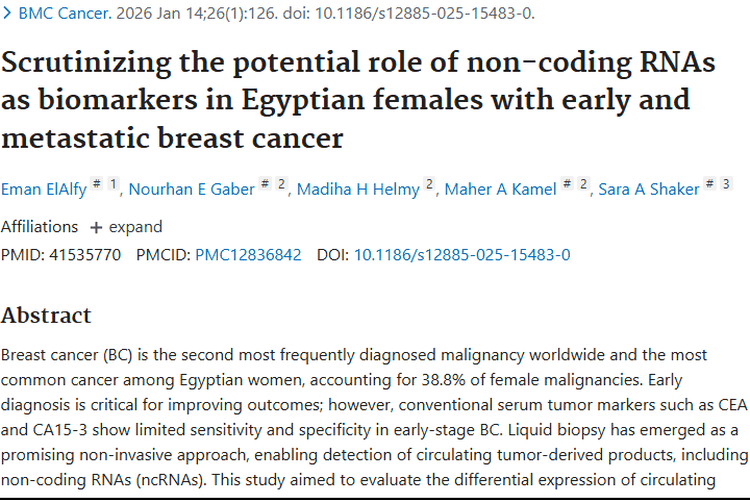This screenshot has width=750, height=500.
Task: Open author Eman ElAlfy's link
Action: [x=42, y=189]
